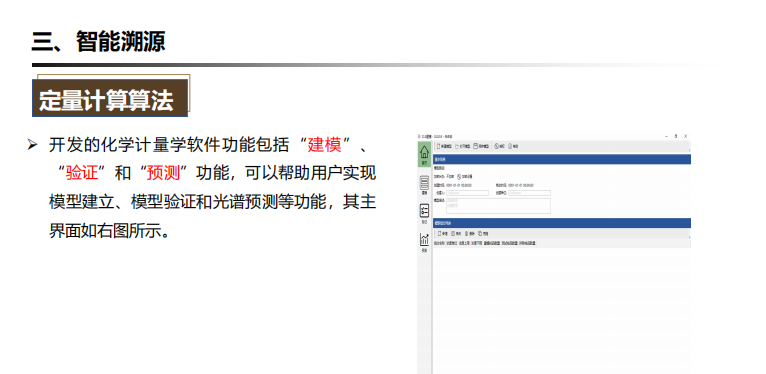This screenshot has height=374, width=766.
Task: Click the modify component icon in lower toolbar
Action: coord(453,233)
